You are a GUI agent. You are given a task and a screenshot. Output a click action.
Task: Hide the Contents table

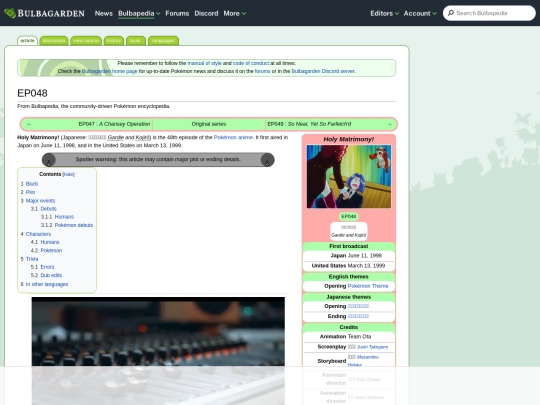pyautogui.click(x=69, y=174)
